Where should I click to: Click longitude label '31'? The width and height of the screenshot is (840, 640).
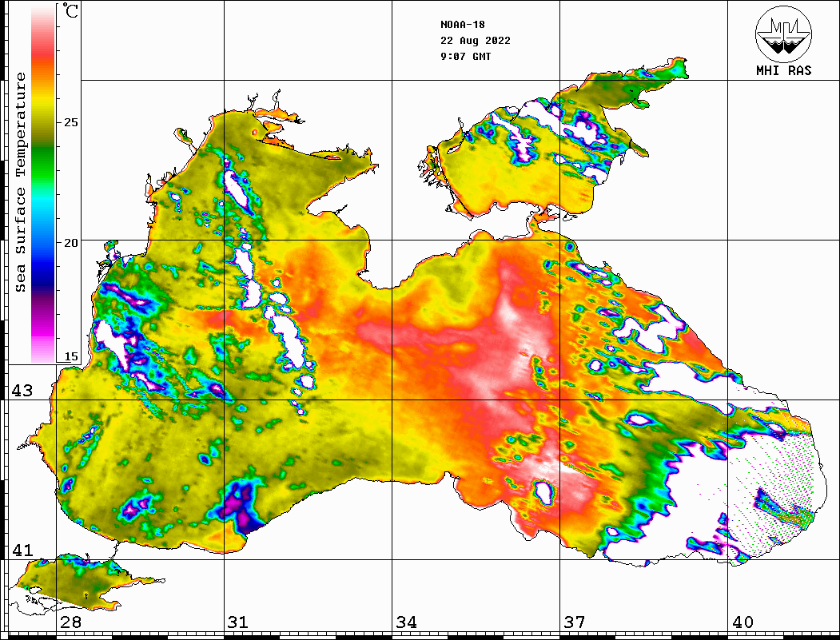(x=238, y=622)
